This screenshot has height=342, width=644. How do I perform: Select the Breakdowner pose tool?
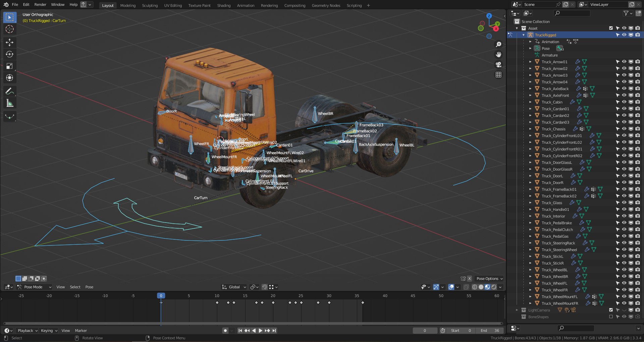[x=9, y=116]
